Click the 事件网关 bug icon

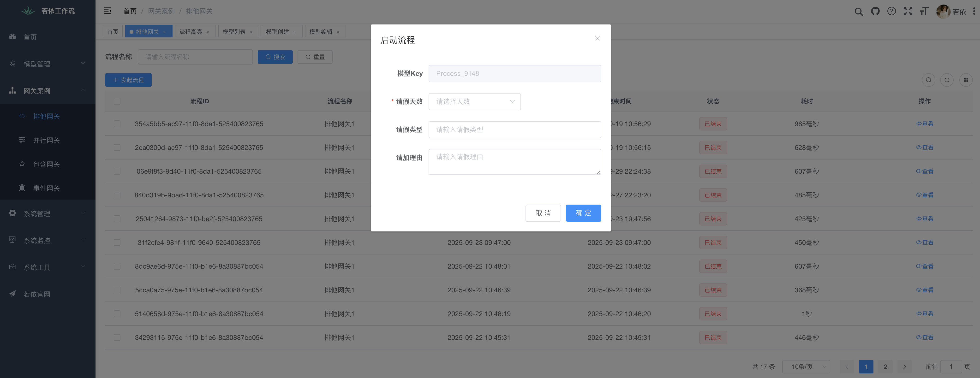click(x=22, y=188)
